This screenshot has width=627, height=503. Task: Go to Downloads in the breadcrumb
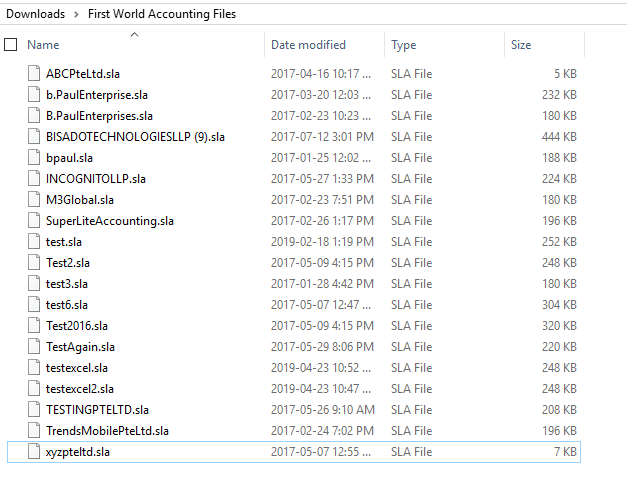tap(36, 14)
